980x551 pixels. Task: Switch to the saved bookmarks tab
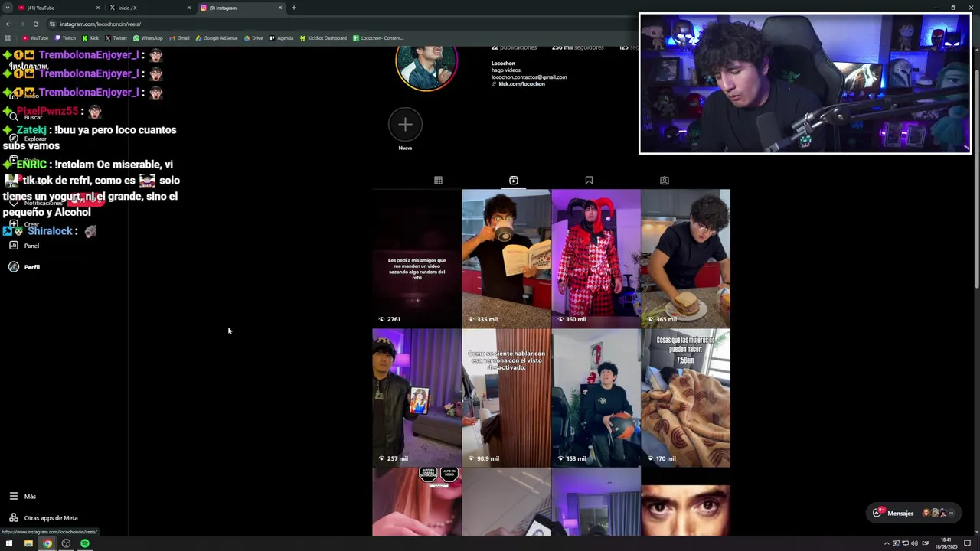pyautogui.click(x=589, y=181)
